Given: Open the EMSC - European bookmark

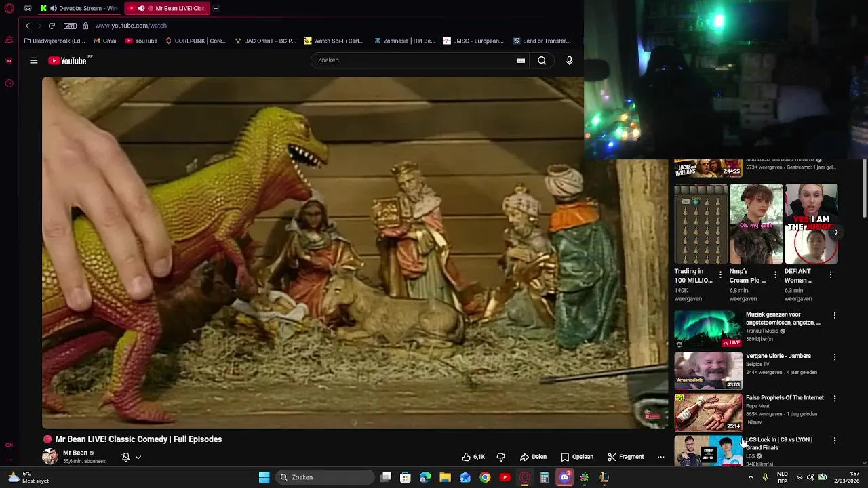Looking at the screenshot, I should point(473,41).
